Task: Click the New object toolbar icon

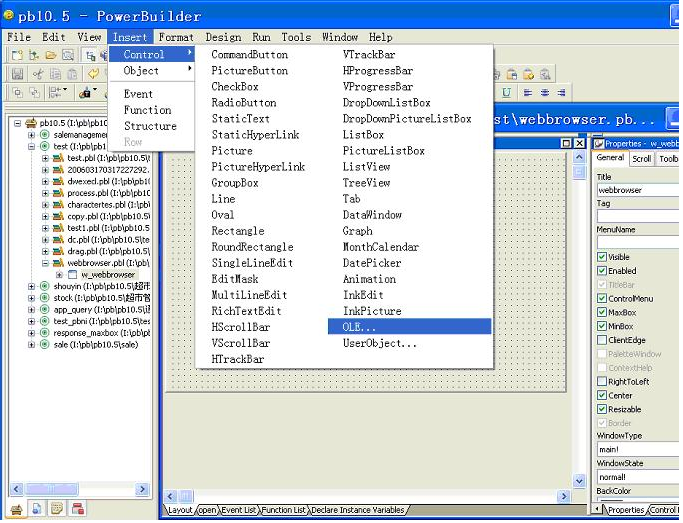Action: (17, 55)
